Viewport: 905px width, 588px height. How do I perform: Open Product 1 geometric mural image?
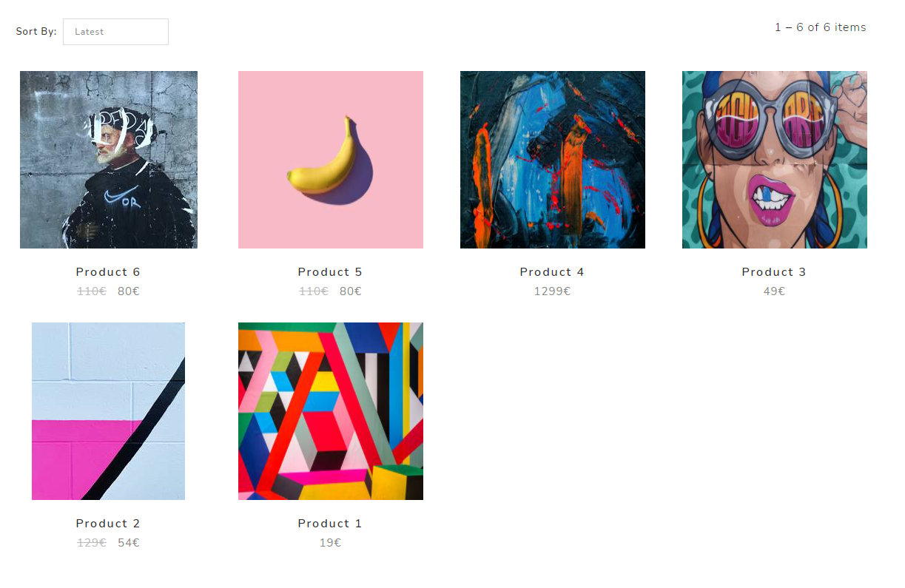click(331, 411)
